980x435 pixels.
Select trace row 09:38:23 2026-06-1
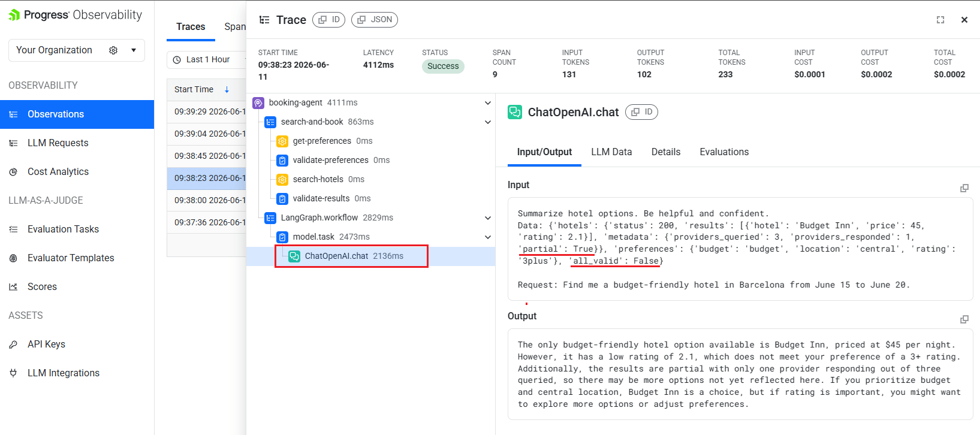click(x=207, y=178)
